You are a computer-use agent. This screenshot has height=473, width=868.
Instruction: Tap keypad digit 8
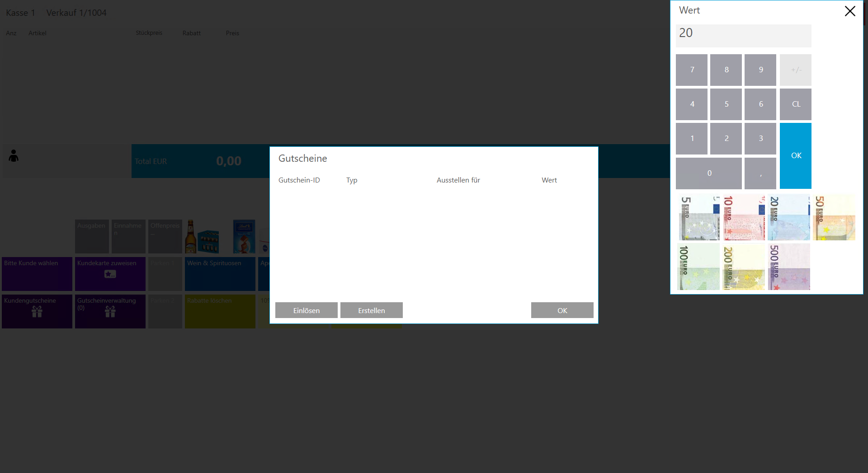pyautogui.click(x=726, y=70)
